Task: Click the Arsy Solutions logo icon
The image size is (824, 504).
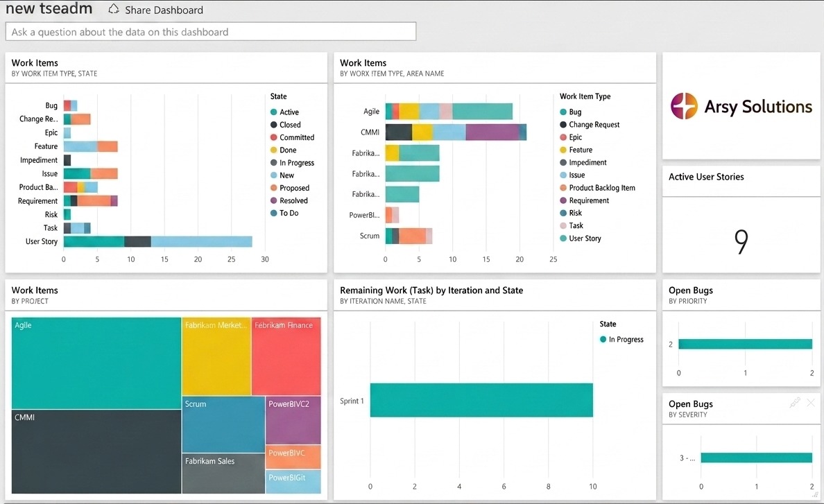Action: tap(684, 106)
